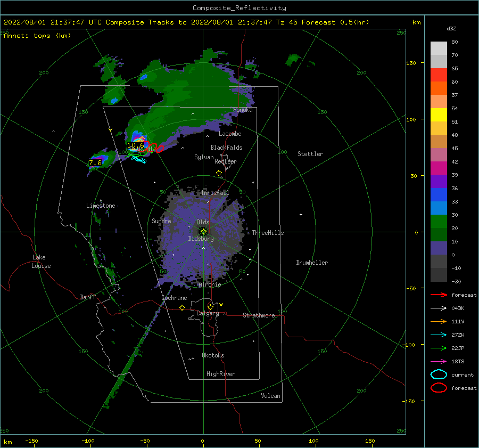479x448 pixels.
Task: Click the white 04DK arrow legend icon
Action: pyautogui.click(x=439, y=308)
